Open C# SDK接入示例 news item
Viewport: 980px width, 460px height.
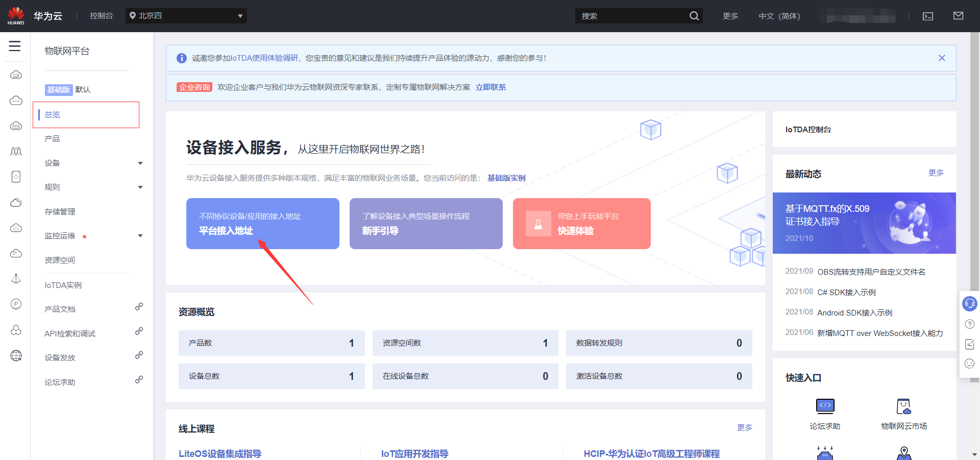(846, 293)
